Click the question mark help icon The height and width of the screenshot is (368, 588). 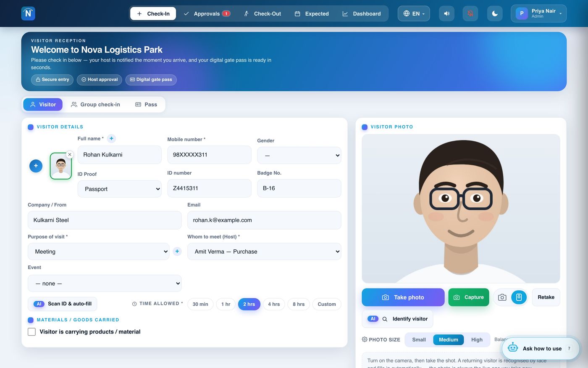coord(569,348)
